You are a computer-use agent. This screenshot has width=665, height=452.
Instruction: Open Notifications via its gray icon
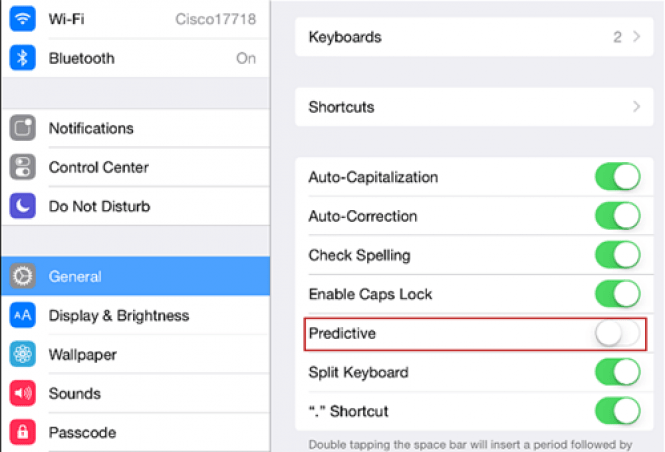coord(22,128)
